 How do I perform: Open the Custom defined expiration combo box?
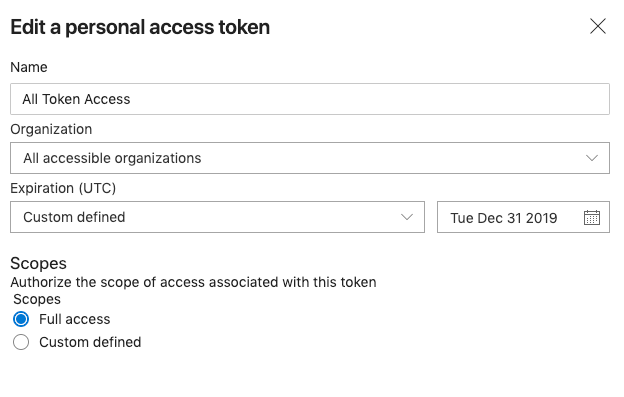217,217
